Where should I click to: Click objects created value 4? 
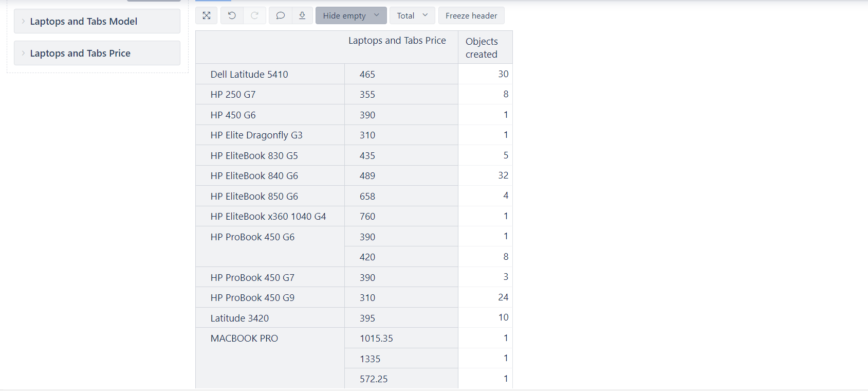485,195
